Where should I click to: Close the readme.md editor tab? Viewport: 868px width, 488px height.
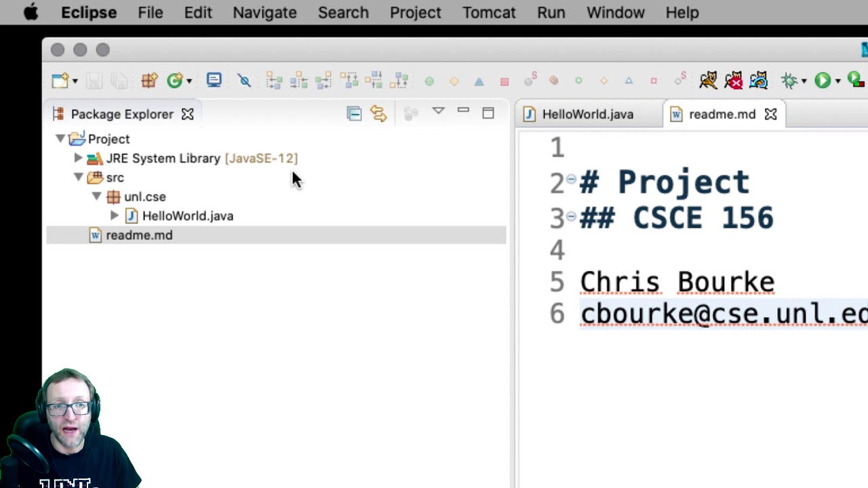point(771,114)
